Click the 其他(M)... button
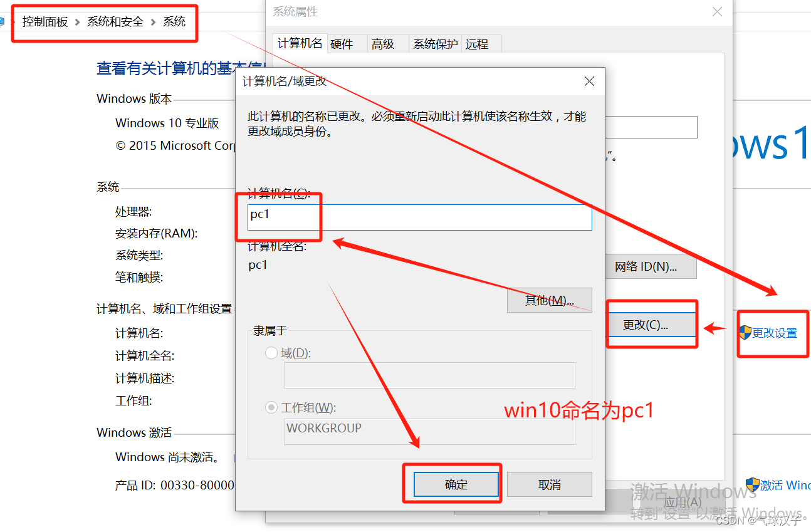This screenshot has width=811, height=532. (x=550, y=301)
